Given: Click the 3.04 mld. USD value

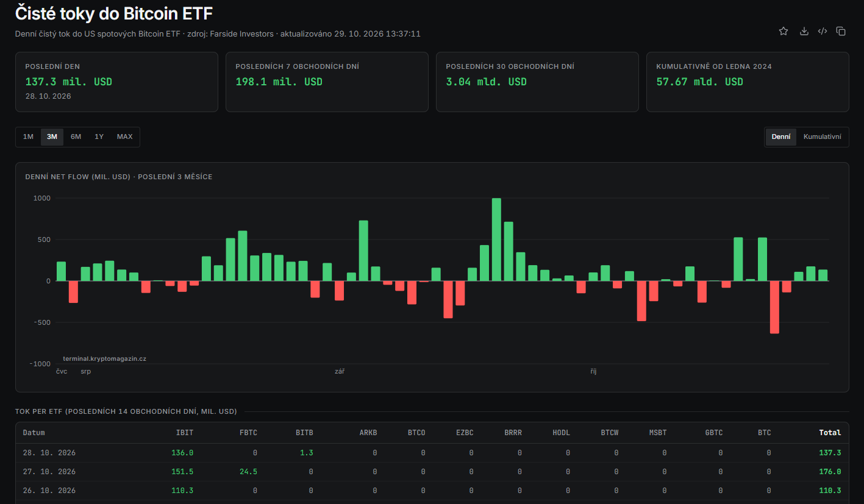Looking at the screenshot, I should coord(486,82).
